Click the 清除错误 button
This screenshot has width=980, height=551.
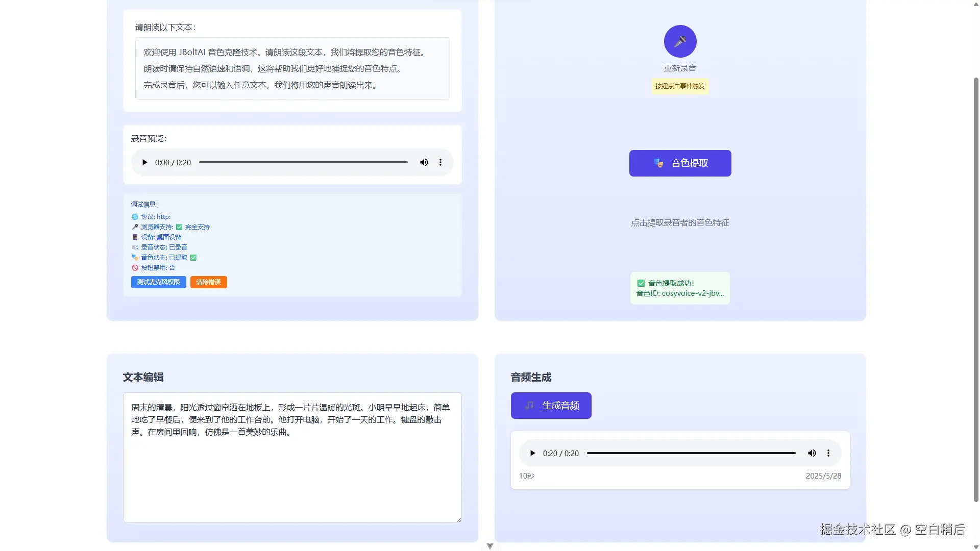click(208, 282)
